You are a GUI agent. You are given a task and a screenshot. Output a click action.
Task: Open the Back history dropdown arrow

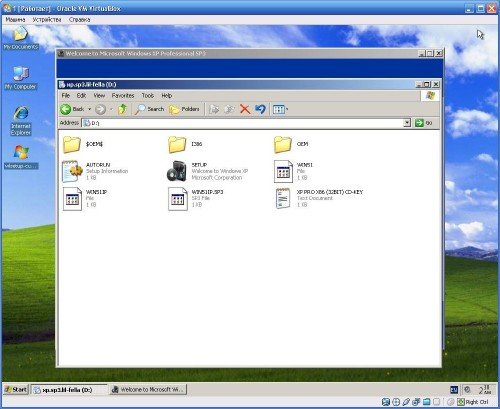pos(89,109)
